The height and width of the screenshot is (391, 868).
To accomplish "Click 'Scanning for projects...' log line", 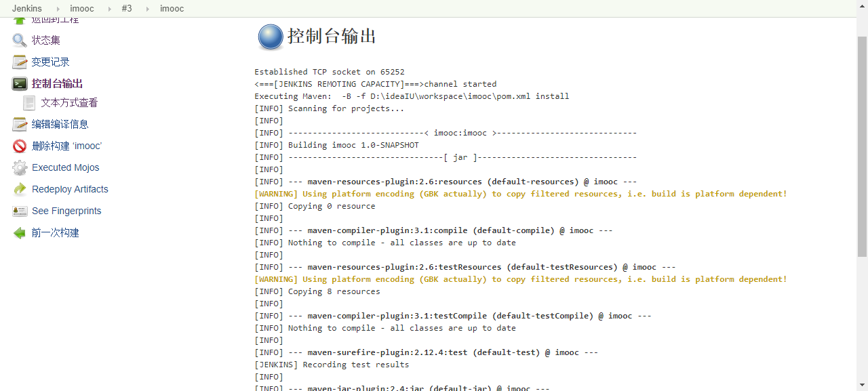I will tap(329, 108).
